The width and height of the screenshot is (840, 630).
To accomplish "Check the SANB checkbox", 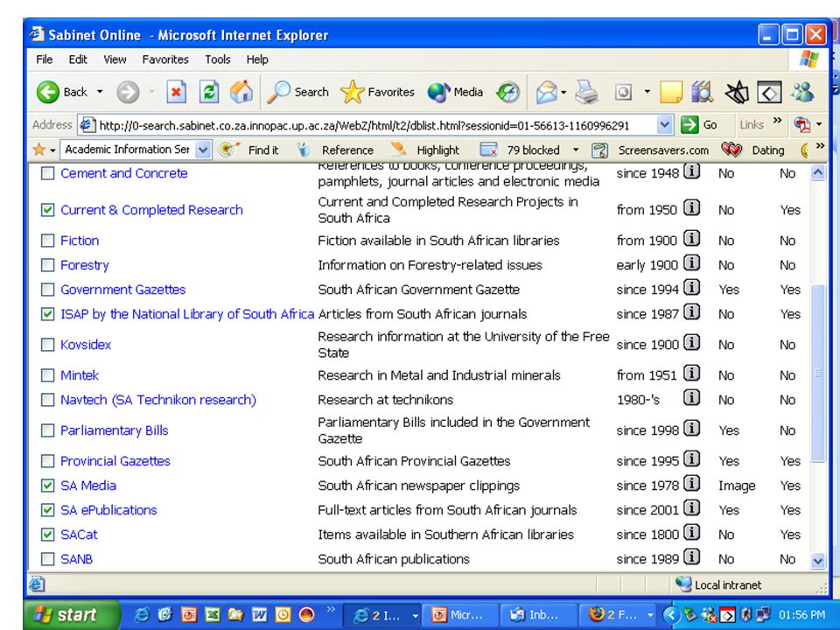I will (x=47, y=559).
